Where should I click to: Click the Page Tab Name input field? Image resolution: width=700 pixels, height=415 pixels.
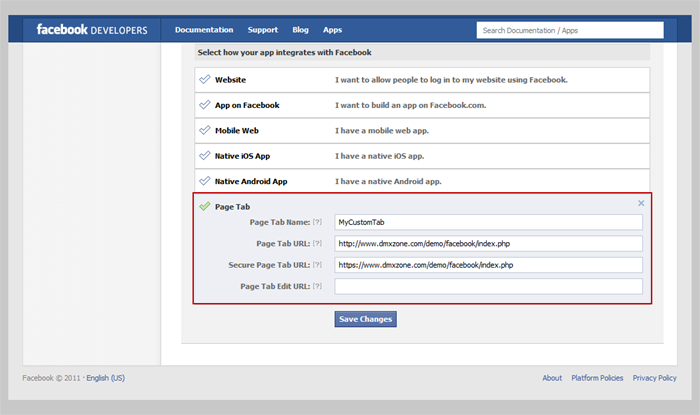pos(488,222)
